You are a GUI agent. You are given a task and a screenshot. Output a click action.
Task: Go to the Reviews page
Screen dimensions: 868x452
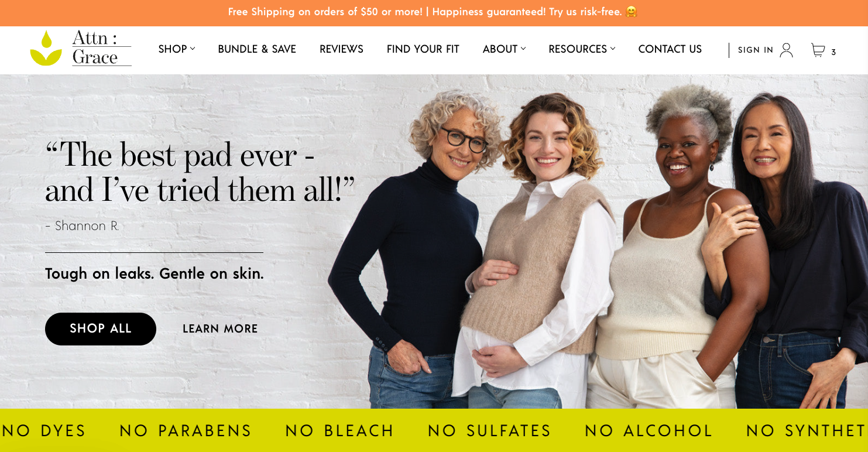(341, 49)
